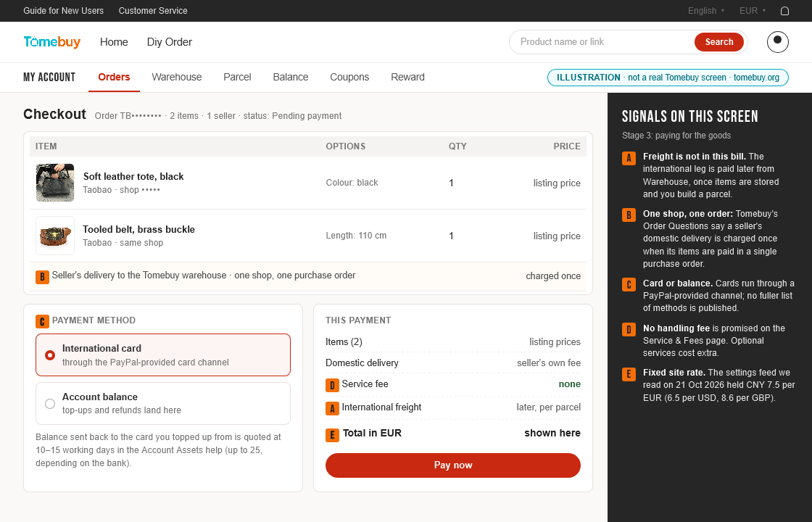
Task: Switch to the Orders tab
Action: pos(114,77)
